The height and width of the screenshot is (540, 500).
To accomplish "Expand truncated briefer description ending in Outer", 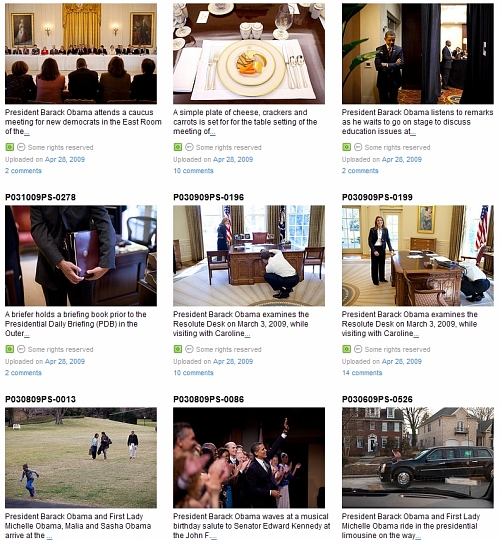I will [x=27, y=334].
